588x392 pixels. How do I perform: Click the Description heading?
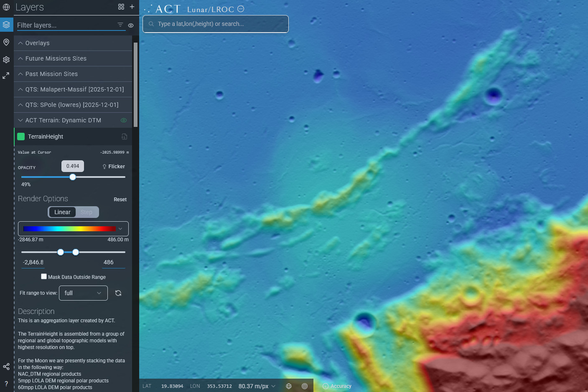36,311
